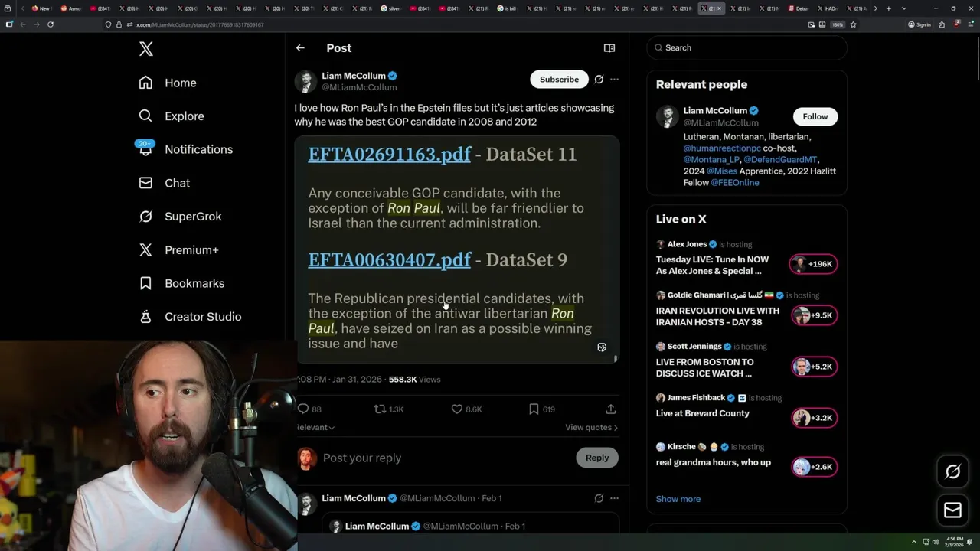The image size is (980, 551).
Task: Open the EFTA00630407.pdf link in image
Action: click(389, 259)
